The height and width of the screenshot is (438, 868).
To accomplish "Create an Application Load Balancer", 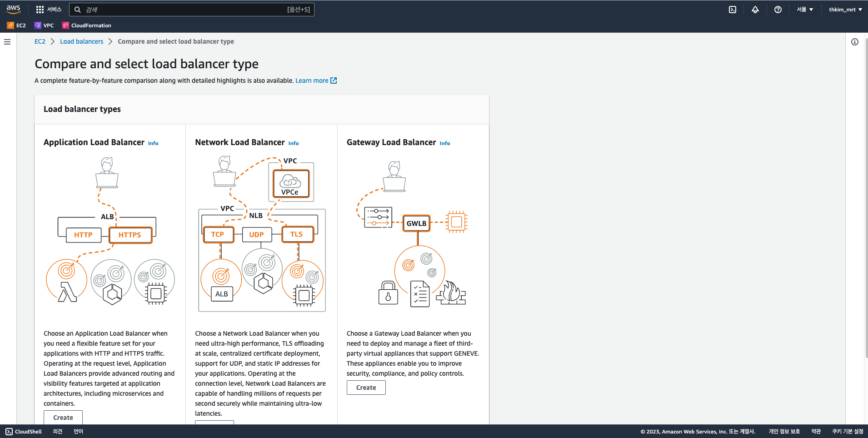I will coord(63,417).
